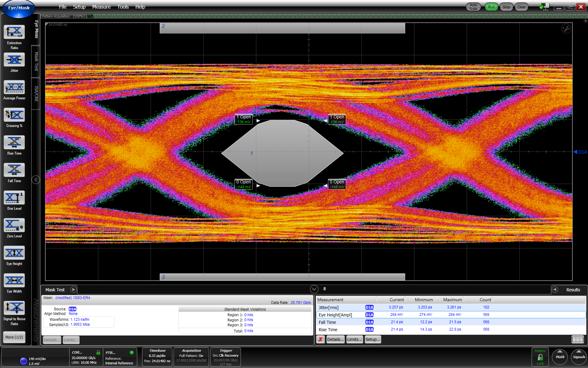
Task: Toggle the Pattern Lock control
Action: click(540, 357)
